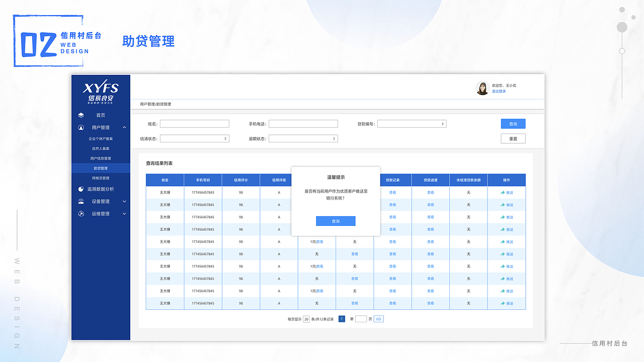644x362 pixels.
Task: Click 查看 under 贷款记录 in the last row
Action: [392, 304]
